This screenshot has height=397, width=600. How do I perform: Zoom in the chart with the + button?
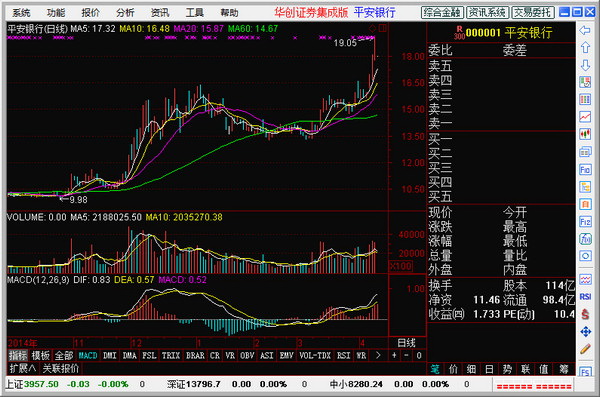coord(394,356)
